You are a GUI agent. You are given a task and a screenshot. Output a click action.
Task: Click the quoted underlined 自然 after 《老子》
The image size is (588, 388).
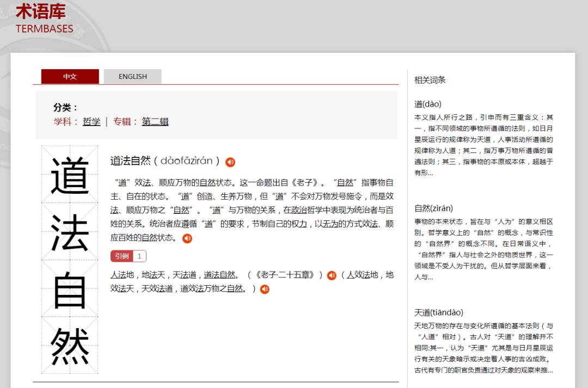[345, 182]
